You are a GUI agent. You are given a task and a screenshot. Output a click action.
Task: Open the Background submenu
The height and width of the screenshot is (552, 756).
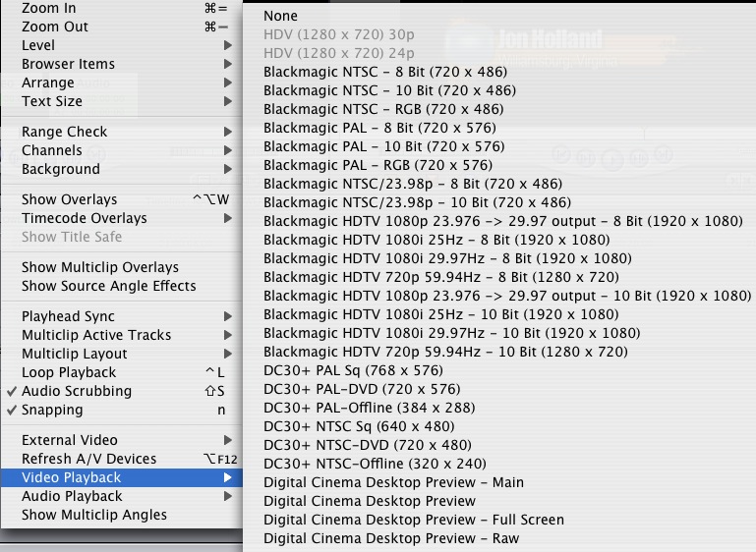121,170
